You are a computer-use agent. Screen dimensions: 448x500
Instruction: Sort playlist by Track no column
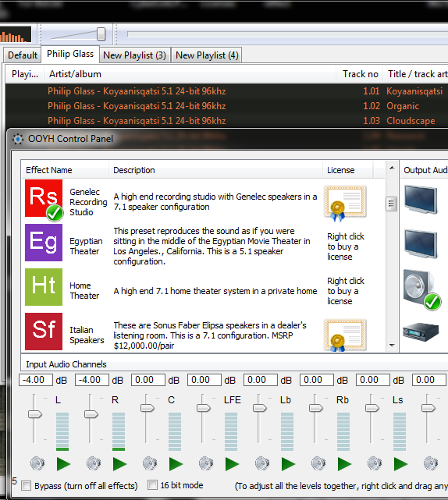click(x=360, y=74)
